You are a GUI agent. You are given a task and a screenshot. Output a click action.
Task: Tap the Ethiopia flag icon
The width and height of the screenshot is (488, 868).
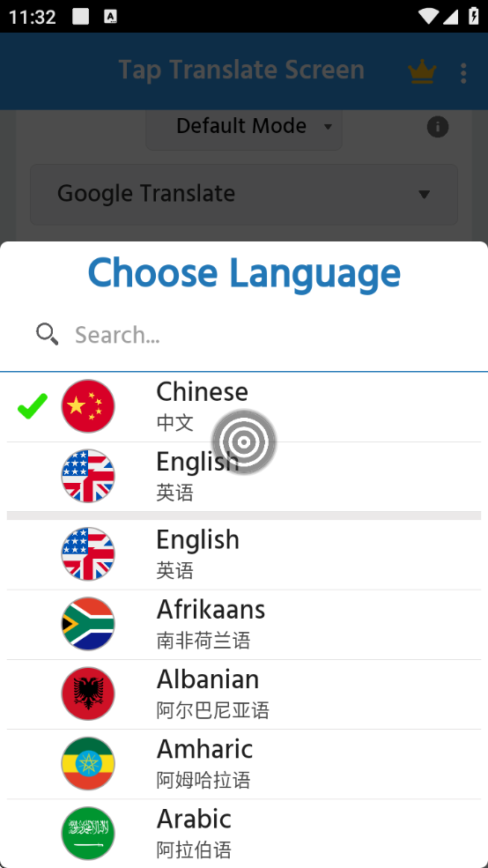[88, 763]
